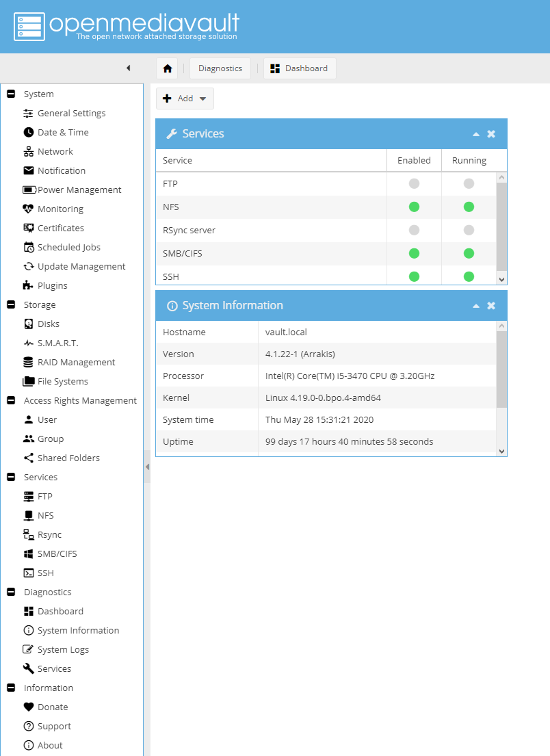Click the wrench icon on Services panel
This screenshot has height=756, width=550.
pos(171,134)
